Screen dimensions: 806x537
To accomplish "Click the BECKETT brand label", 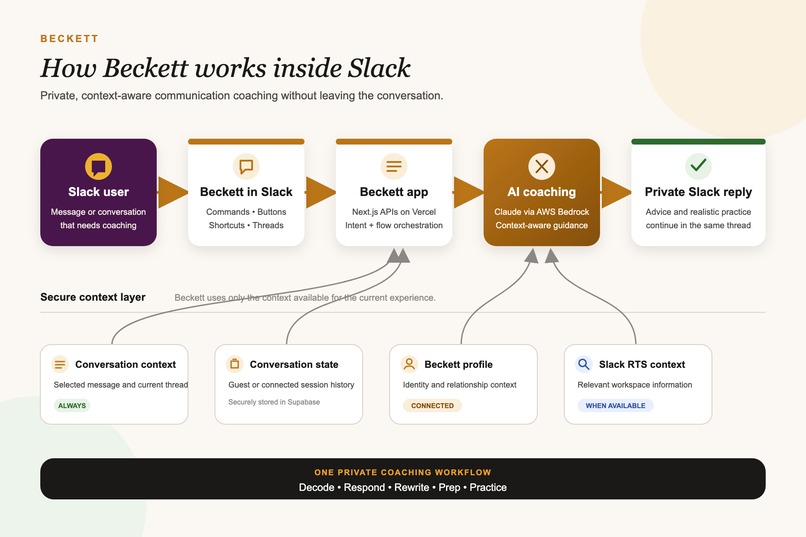I will [x=69, y=39].
